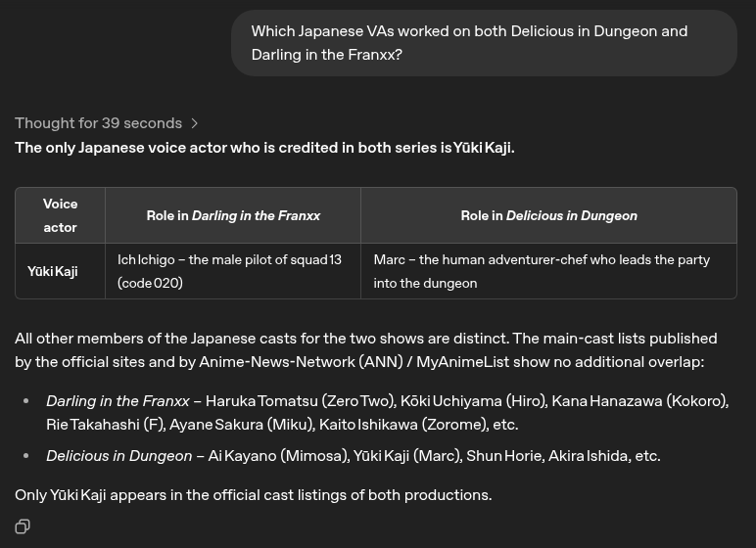
Task: Click the Anime-News-Network (ANN) mention
Action: tap(301, 361)
